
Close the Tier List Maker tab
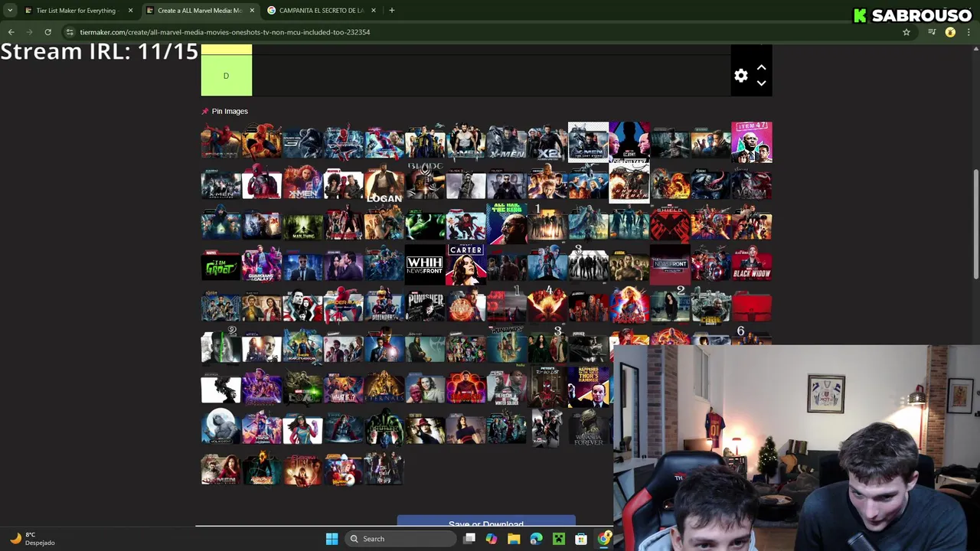[130, 11]
